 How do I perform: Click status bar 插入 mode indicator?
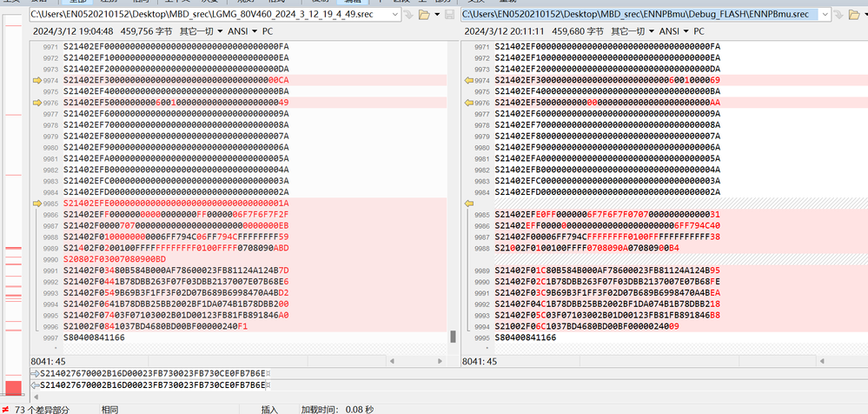pyautogui.click(x=269, y=410)
